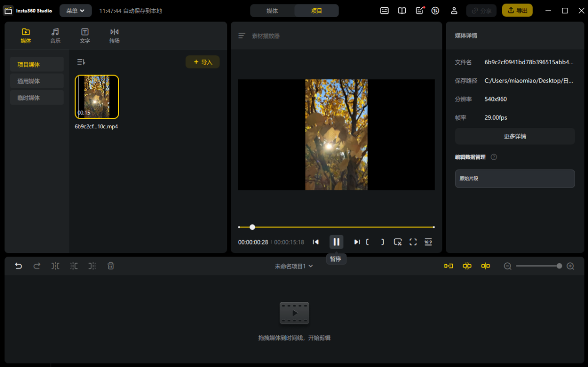Open the Transitions panel

pyautogui.click(x=114, y=36)
